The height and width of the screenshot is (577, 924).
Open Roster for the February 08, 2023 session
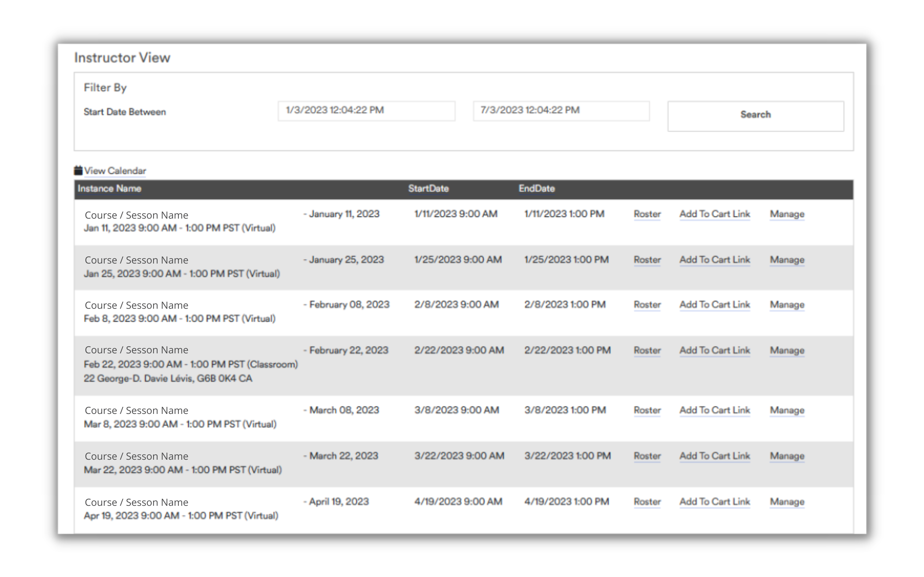[x=647, y=305]
